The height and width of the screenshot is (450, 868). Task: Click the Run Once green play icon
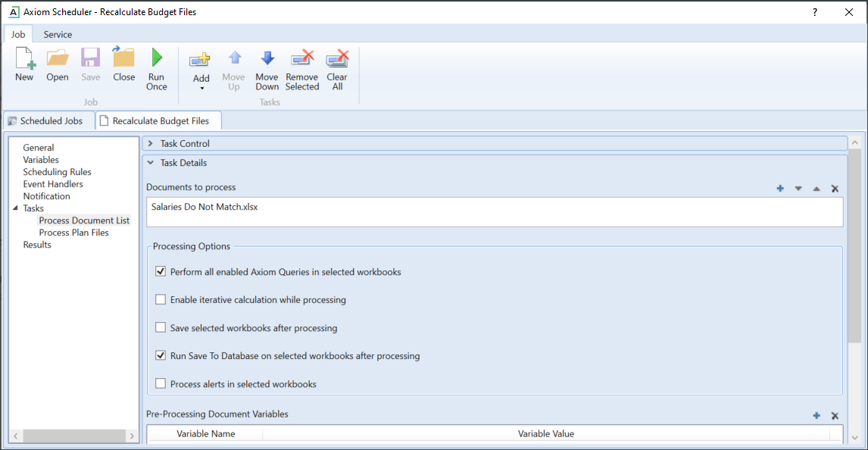[157, 59]
